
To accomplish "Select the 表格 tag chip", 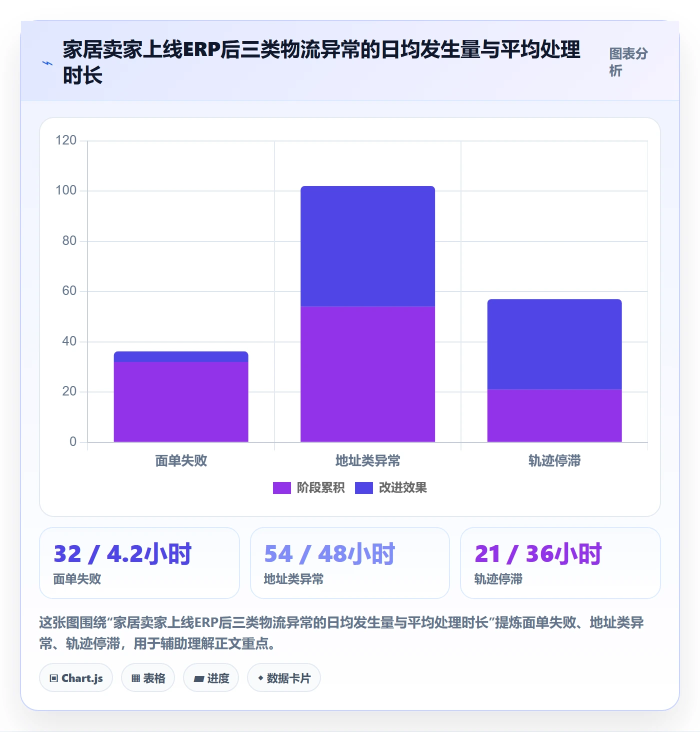I will 148,678.
